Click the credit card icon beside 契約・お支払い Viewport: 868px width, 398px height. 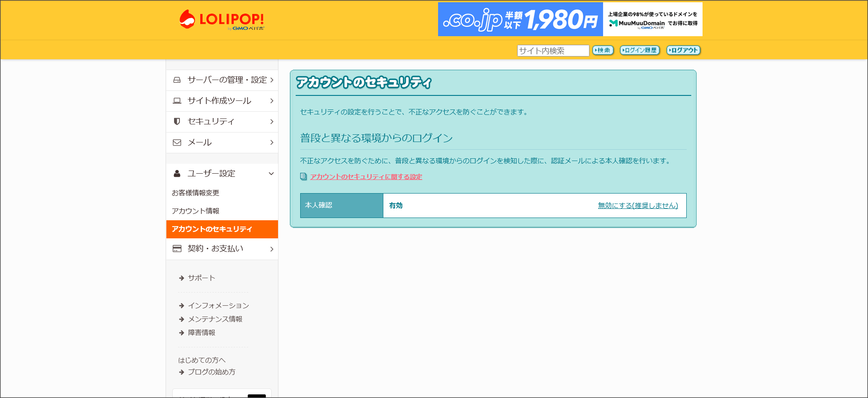177,249
